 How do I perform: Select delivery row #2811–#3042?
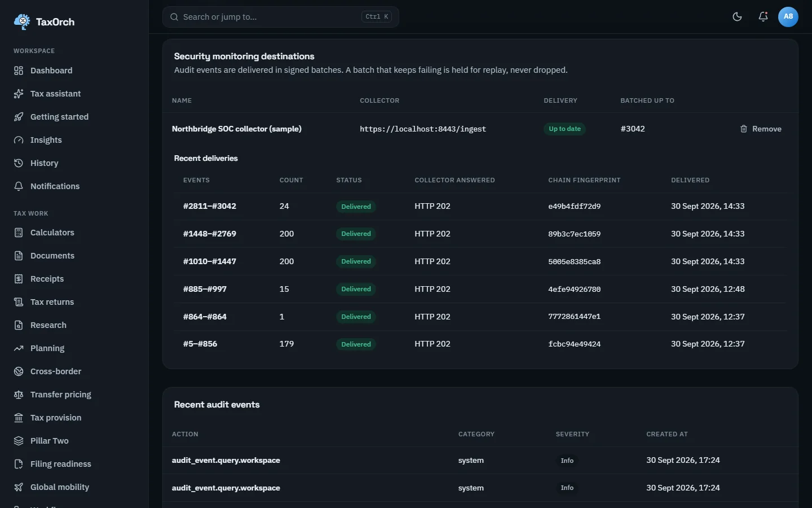(x=480, y=207)
